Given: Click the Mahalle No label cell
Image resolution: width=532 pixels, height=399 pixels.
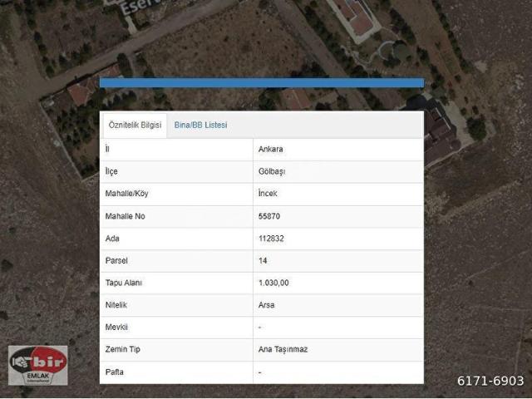Looking at the screenshot, I should [176, 216].
